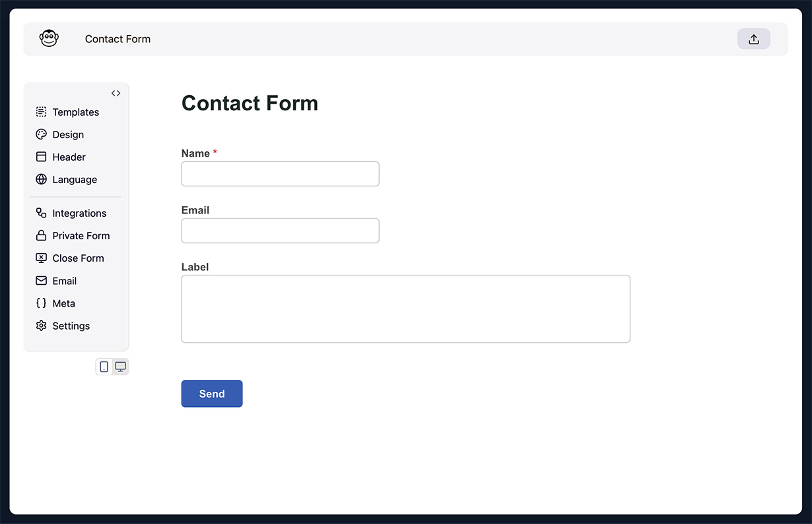The width and height of the screenshot is (812, 524).
Task: Switch to mobile preview mode
Action: (x=104, y=366)
